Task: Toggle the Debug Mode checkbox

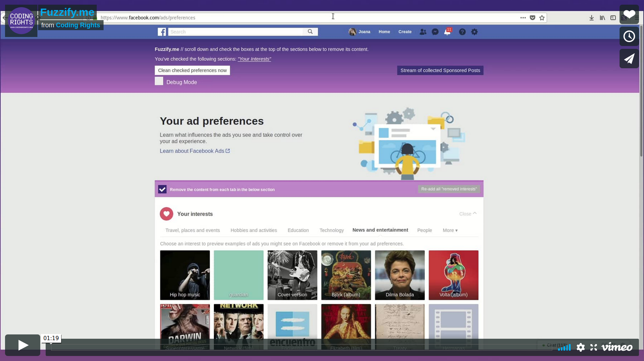Action: point(159,81)
